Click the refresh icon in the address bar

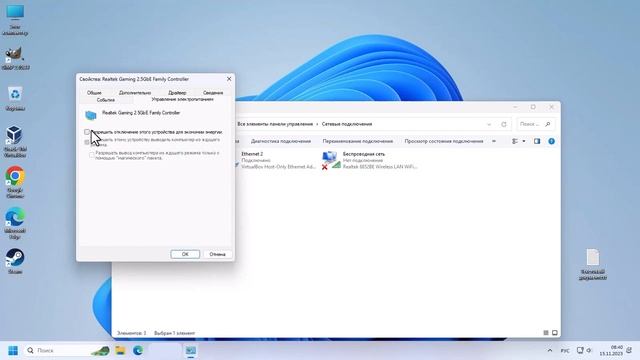tap(504, 124)
